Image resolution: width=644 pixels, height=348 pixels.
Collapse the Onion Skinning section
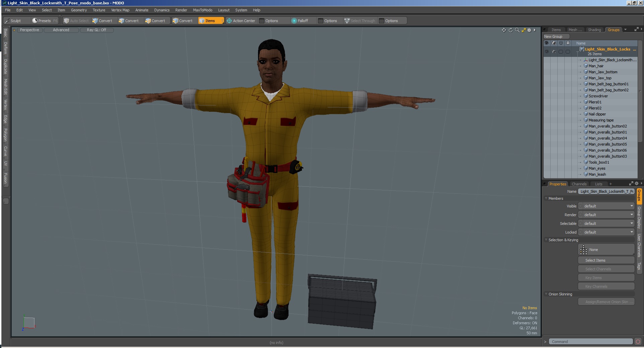(546, 294)
